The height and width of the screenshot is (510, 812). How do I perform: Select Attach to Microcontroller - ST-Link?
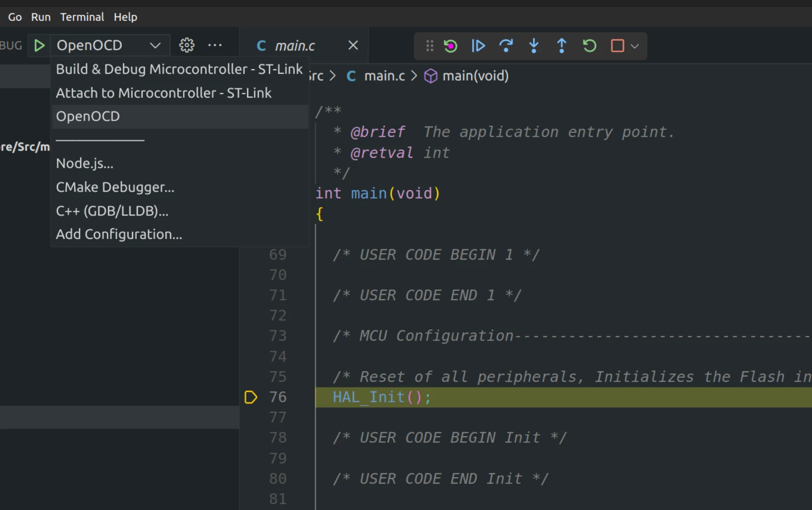coord(179,93)
